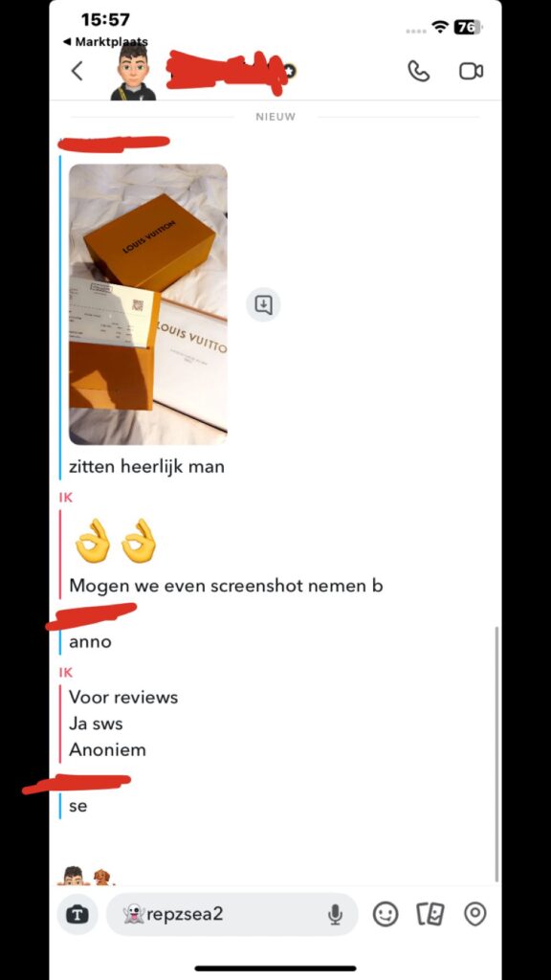
Task: Save the Louis Vuitton photo via download icon
Action: 264,305
